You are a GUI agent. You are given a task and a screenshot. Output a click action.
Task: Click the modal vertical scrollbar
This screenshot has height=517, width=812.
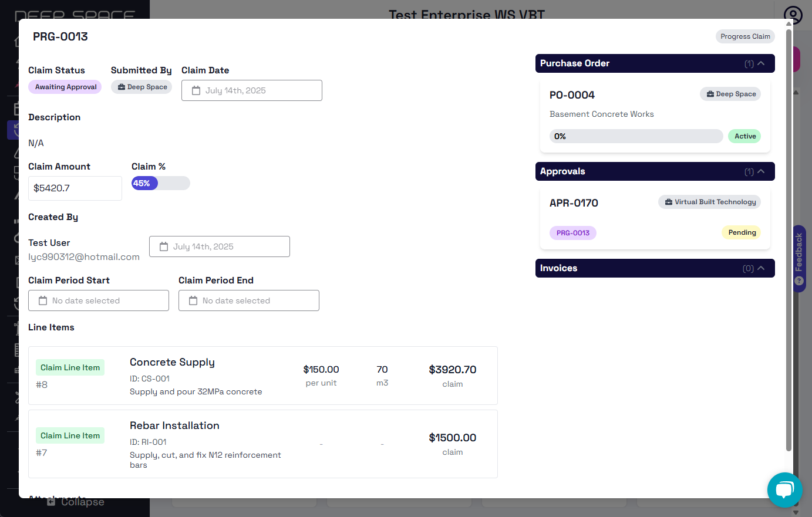[x=789, y=241]
